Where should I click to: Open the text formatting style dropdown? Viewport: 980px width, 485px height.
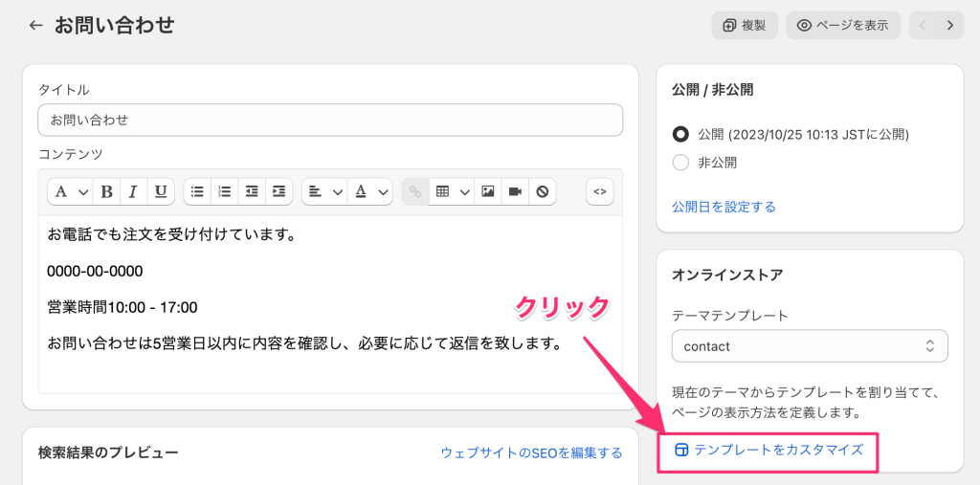pyautogui.click(x=70, y=192)
